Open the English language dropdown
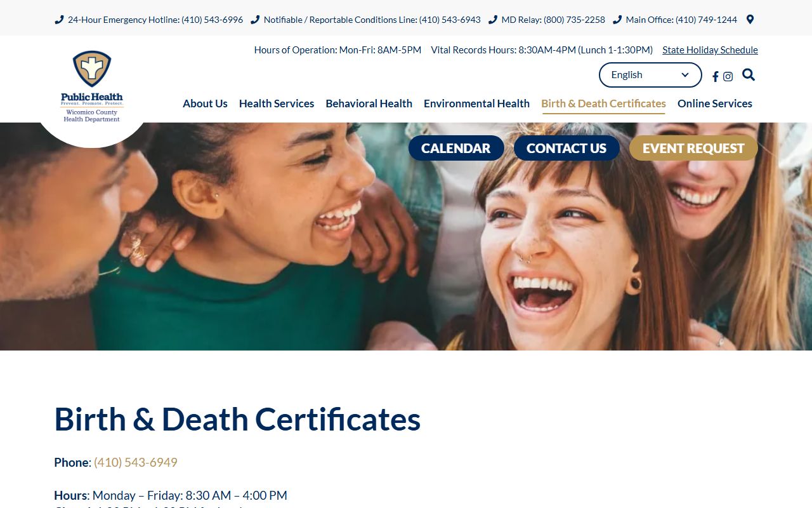Screen dimensions: 812x508 (x=650, y=75)
